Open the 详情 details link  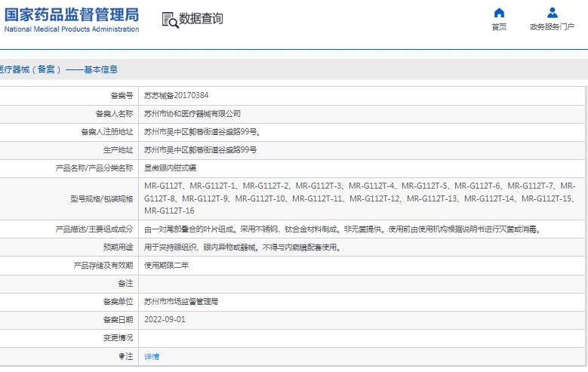pyautogui.click(x=152, y=357)
